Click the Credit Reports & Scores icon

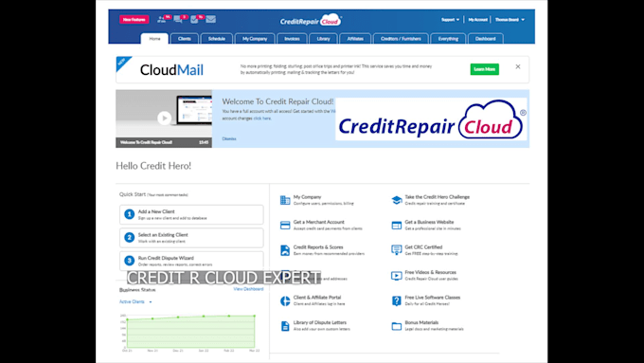pyautogui.click(x=285, y=250)
